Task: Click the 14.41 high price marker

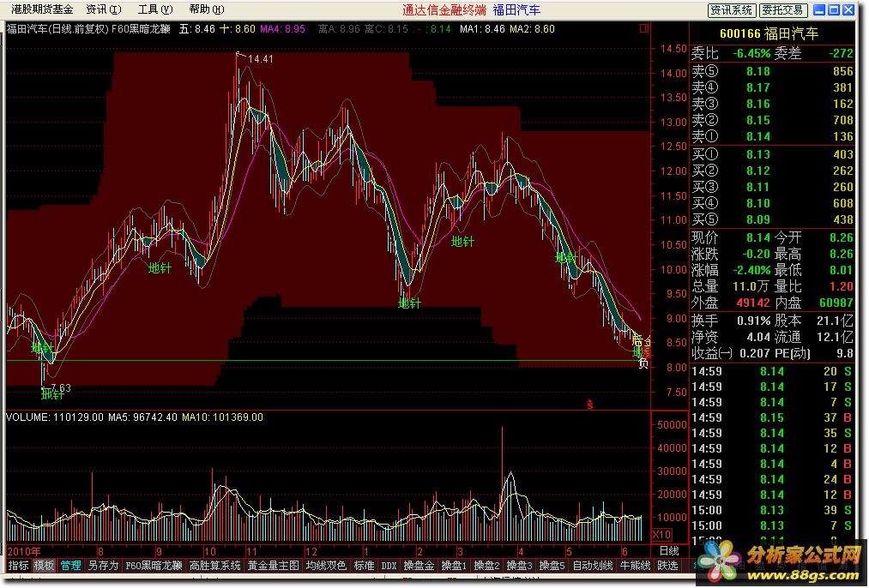Action: pyautogui.click(x=261, y=58)
